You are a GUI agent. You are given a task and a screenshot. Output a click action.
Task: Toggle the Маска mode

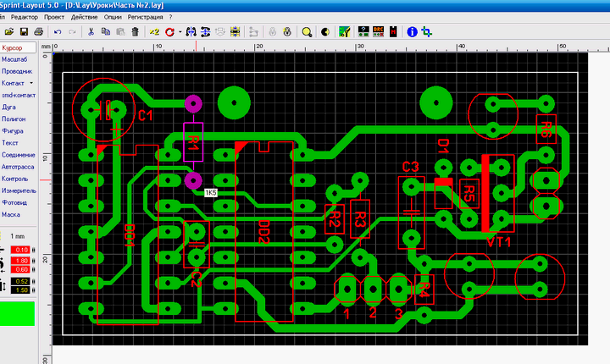tap(11, 215)
